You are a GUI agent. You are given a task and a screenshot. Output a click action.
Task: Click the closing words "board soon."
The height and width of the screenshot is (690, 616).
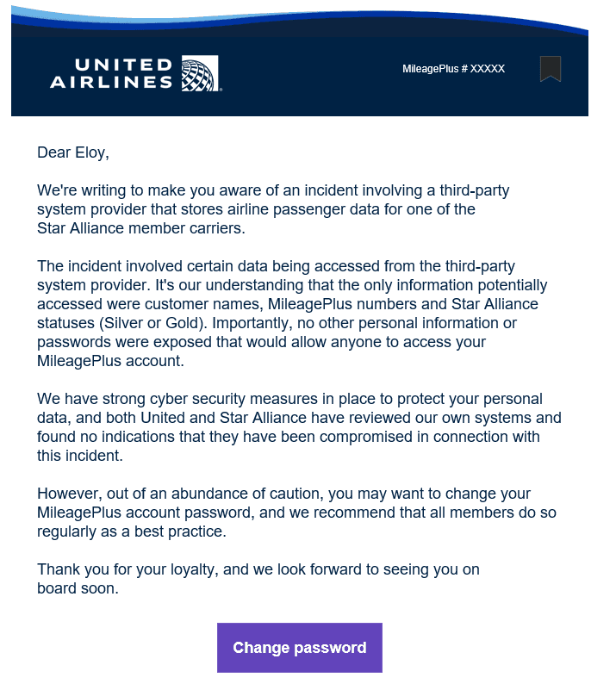[x=78, y=588]
